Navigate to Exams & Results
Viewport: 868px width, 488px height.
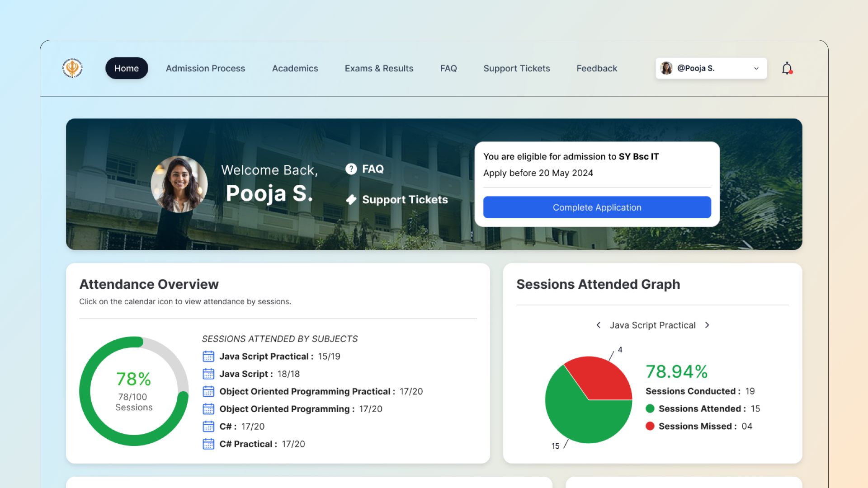click(379, 68)
